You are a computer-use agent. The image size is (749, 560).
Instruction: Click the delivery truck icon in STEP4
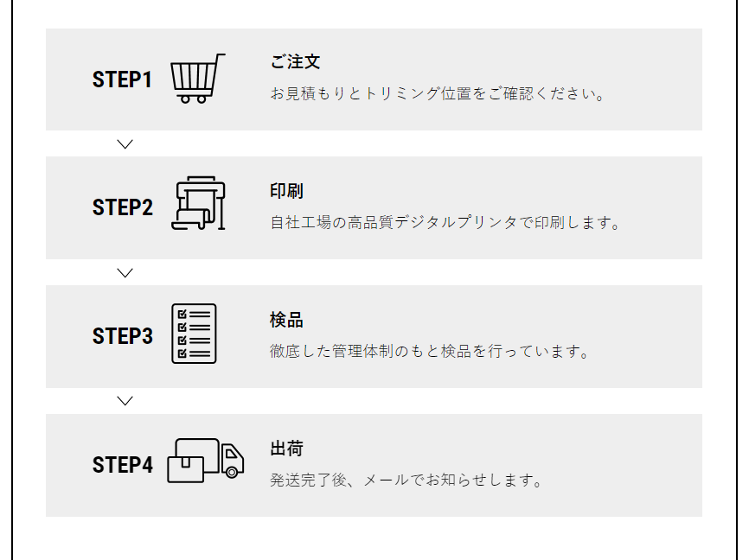205,461
